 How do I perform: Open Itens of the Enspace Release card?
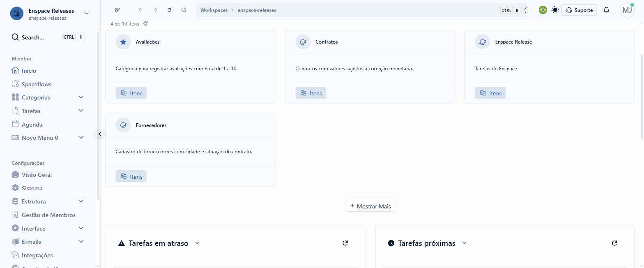490,93
